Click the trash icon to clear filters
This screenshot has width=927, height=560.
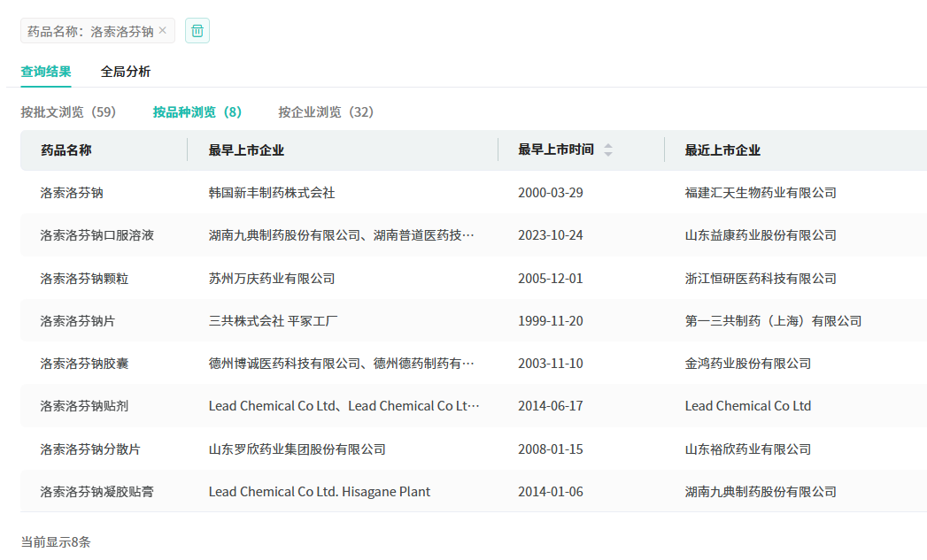tap(197, 31)
